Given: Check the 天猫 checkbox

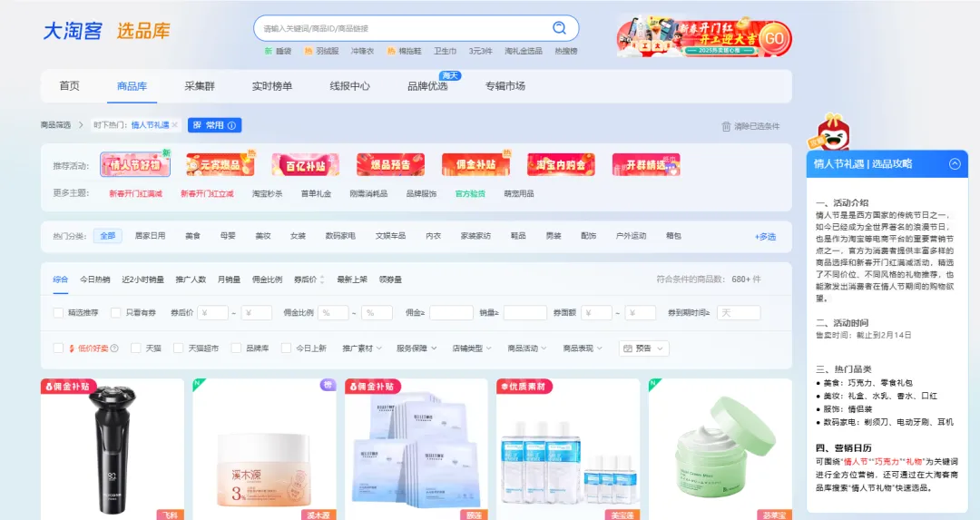Looking at the screenshot, I should click(135, 348).
